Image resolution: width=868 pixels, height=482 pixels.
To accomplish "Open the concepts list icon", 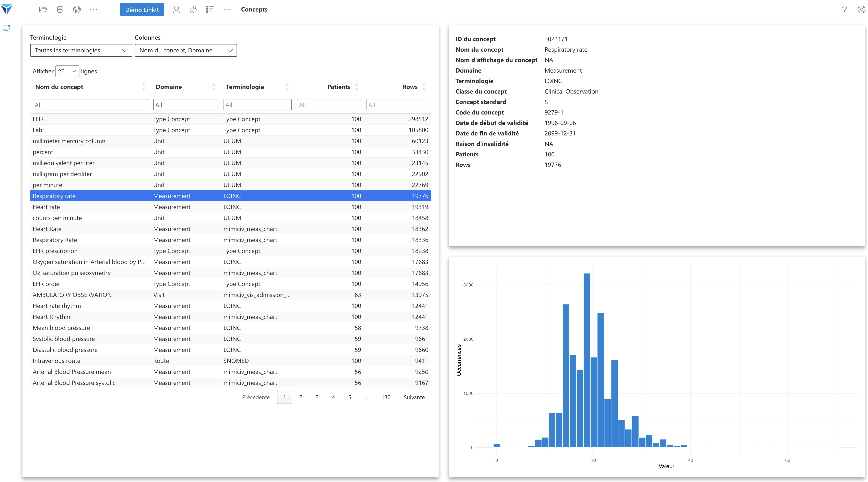I will pyautogui.click(x=210, y=9).
